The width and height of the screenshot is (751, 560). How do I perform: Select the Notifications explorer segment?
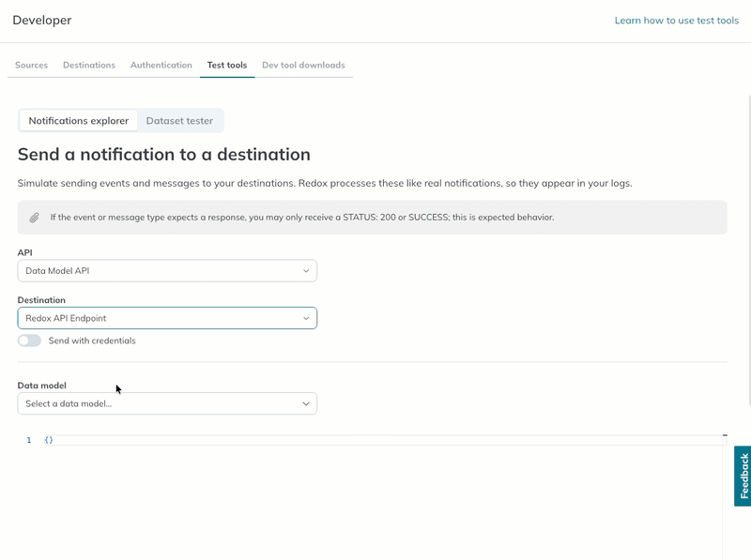click(79, 121)
